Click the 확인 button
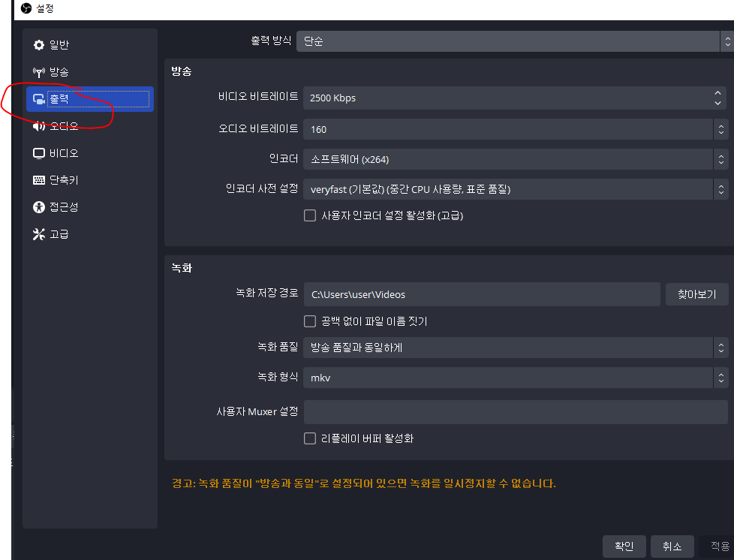734x560 pixels. (x=624, y=546)
